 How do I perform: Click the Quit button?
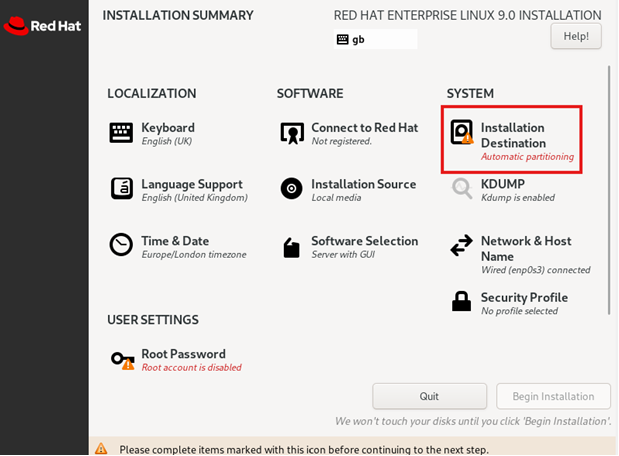pos(429,396)
